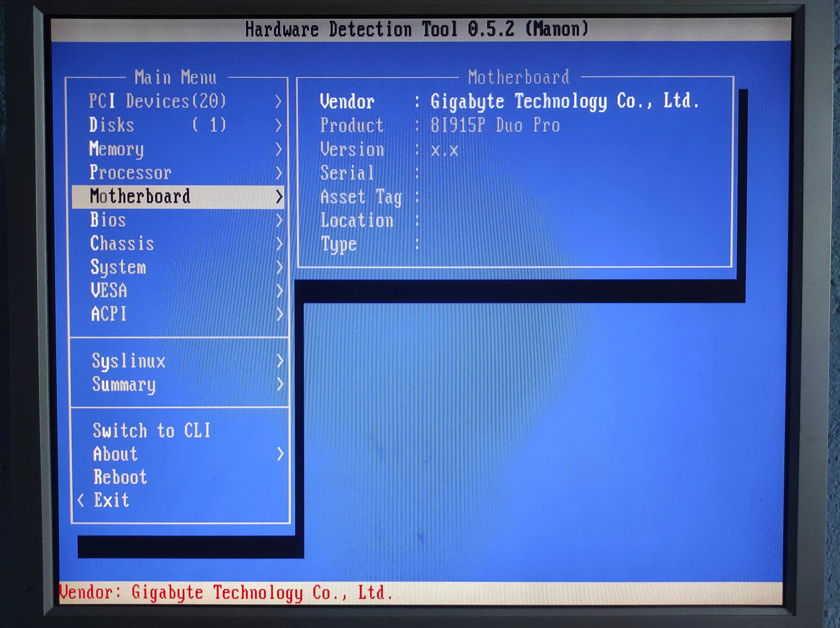Expand the chevron beside Syslinux
Screen dimensions: 840x628
[280, 361]
